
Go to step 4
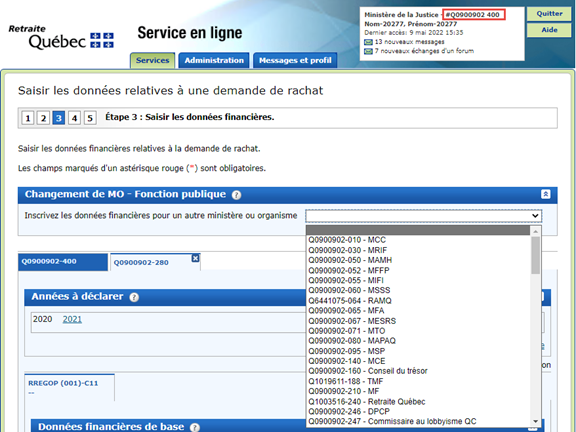pos(75,118)
